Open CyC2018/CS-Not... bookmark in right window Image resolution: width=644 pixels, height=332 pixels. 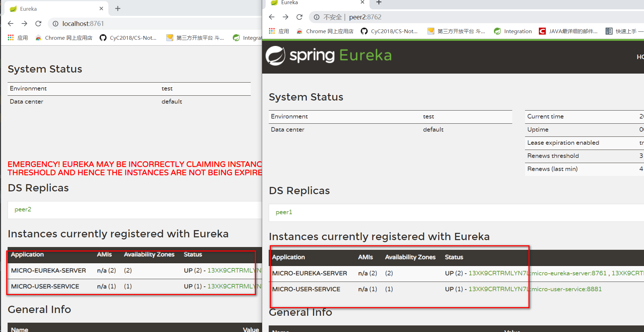[389, 31]
